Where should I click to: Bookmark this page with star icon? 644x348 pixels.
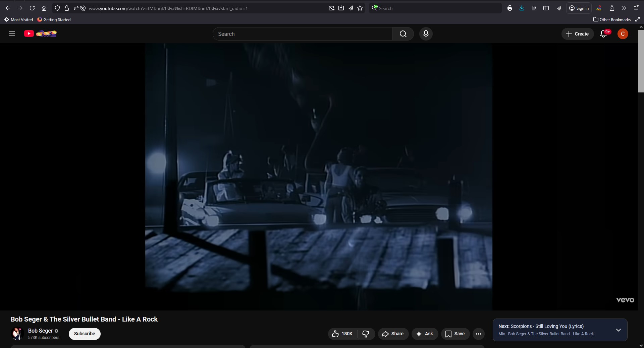point(360,8)
